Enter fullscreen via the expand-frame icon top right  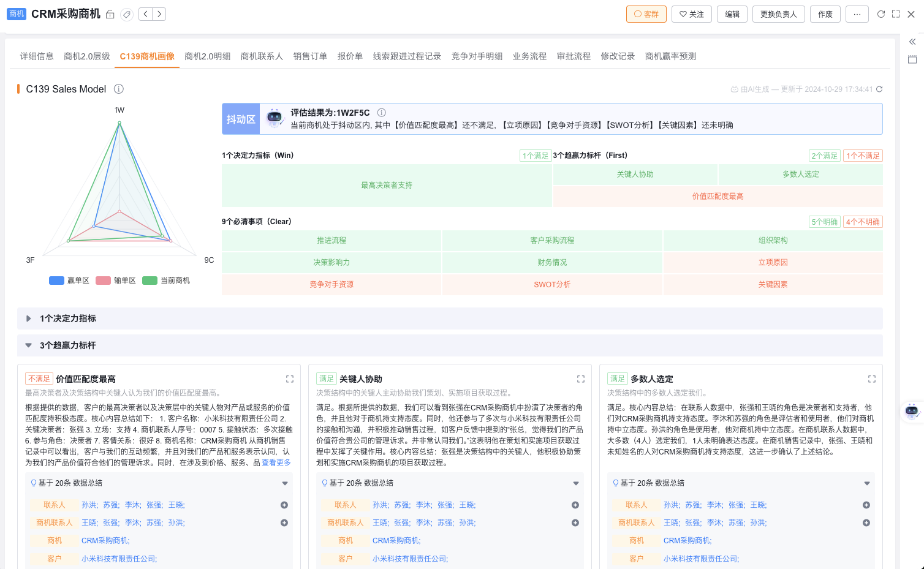click(895, 13)
